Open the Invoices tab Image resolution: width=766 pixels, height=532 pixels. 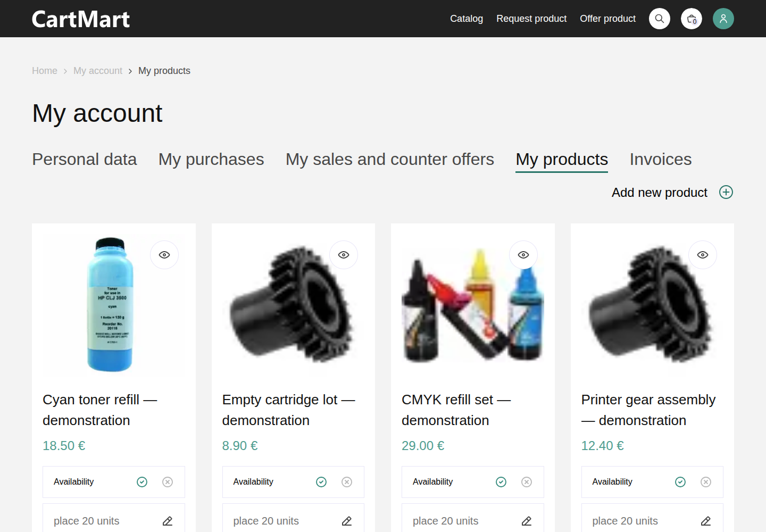coord(661,159)
